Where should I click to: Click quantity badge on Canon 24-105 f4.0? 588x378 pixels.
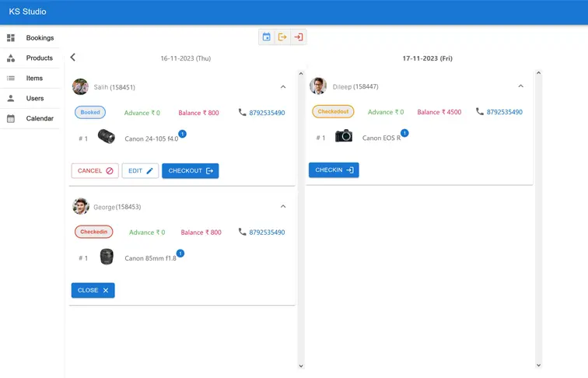coord(182,134)
